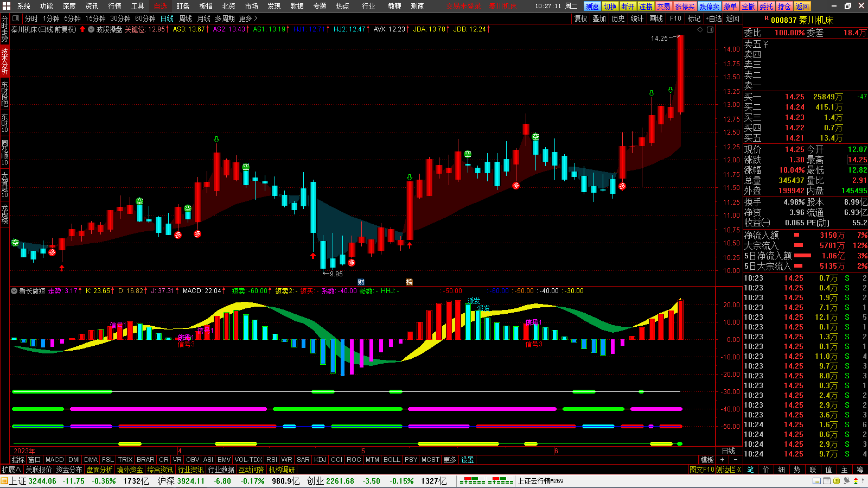
Task: Open the 功能 menu
Action: point(47,6)
